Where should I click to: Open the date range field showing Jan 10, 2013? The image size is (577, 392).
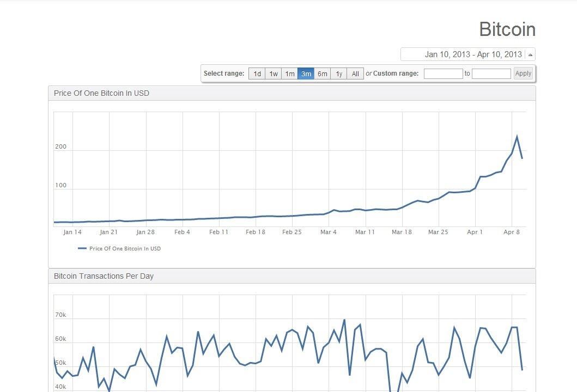click(470, 54)
